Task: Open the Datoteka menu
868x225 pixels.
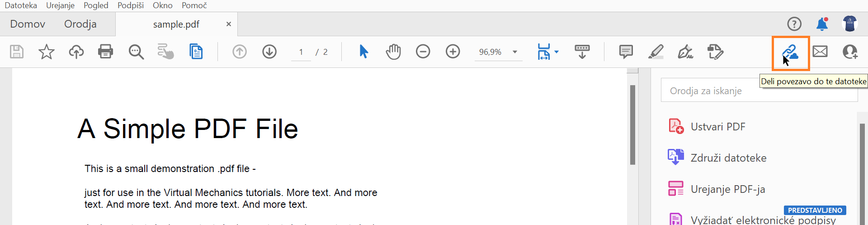Action: pyautogui.click(x=21, y=5)
